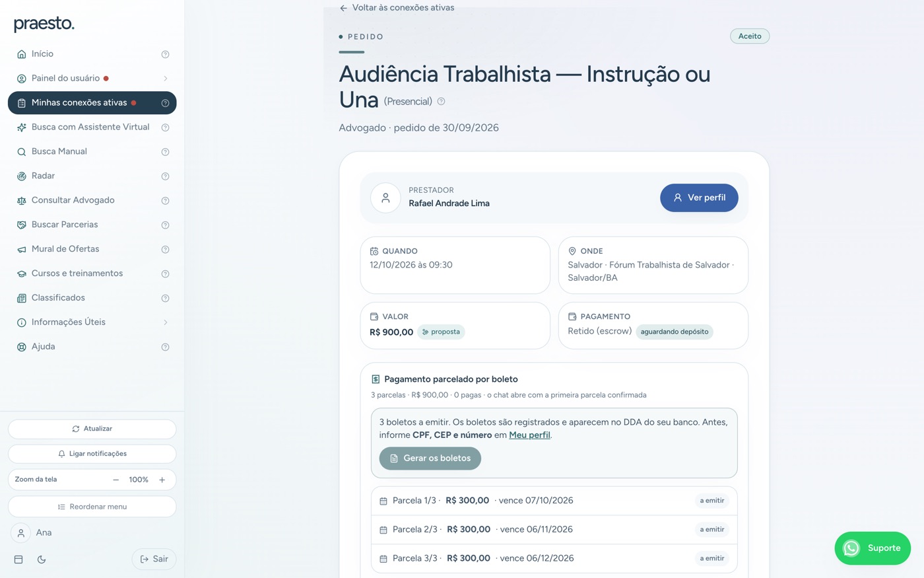Click the info icon beside (Presencial)
Viewport: 924px width, 578px height.
tap(441, 102)
